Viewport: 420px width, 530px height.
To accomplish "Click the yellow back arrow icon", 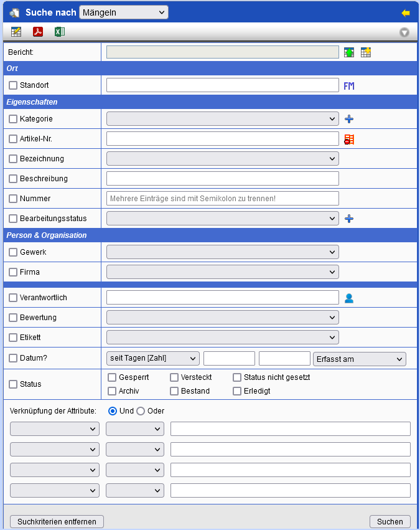I will [406, 12].
